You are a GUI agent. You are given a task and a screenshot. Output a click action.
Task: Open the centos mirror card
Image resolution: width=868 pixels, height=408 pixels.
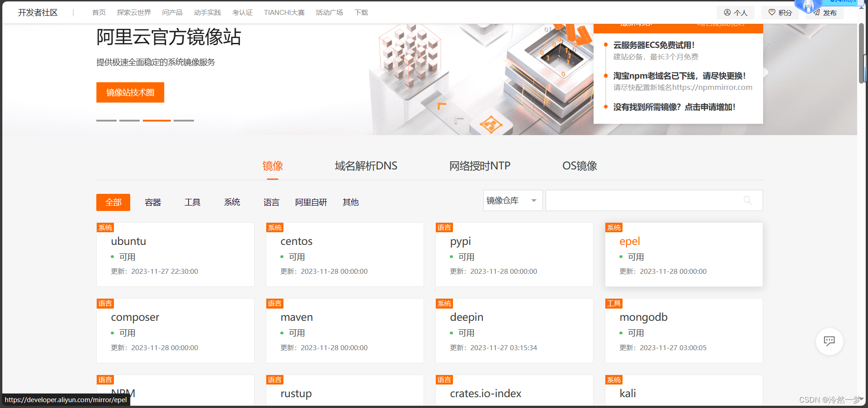(x=345, y=254)
